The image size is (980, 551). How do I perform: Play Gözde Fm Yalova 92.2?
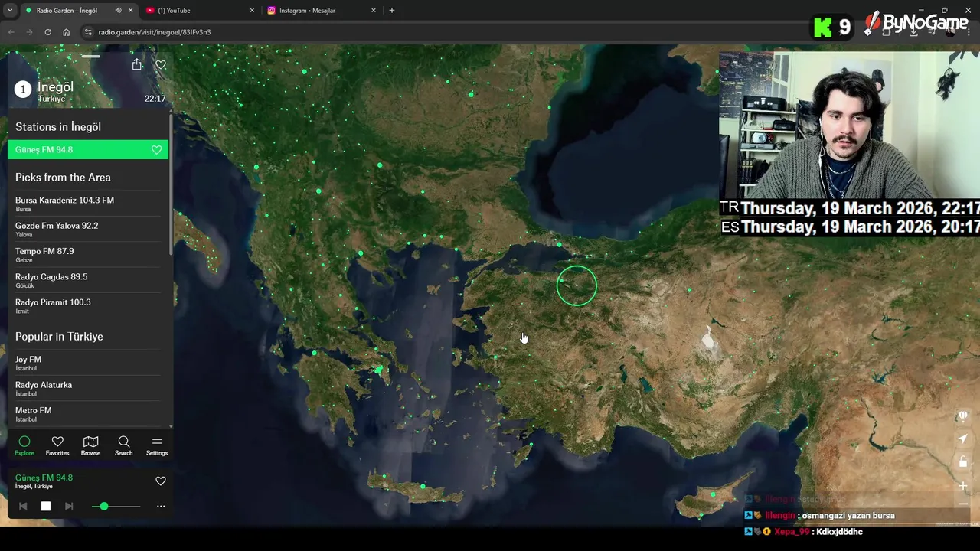point(88,229)
